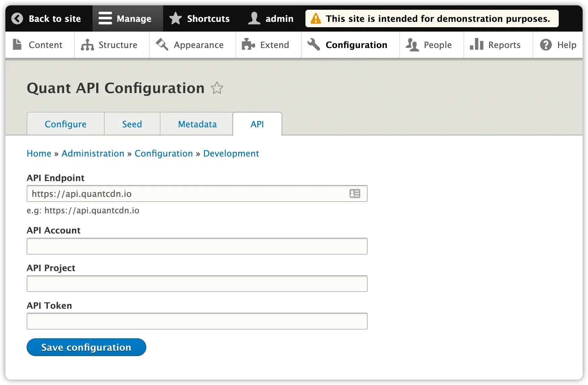Open Extend via the puzzle-piece icon

(248, 44)
